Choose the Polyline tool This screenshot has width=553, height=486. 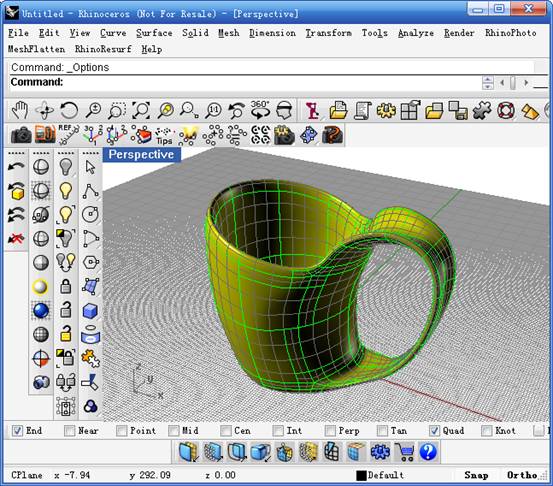(91, 191)
